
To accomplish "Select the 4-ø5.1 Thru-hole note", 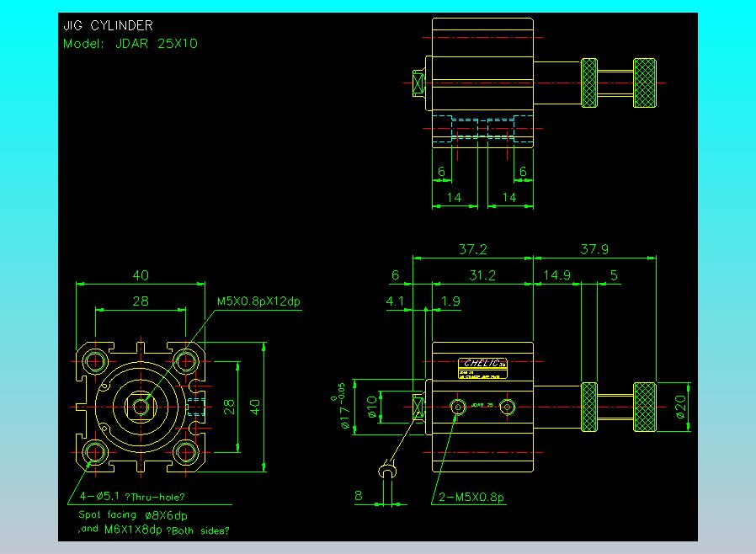I will (x=132, y=496).
